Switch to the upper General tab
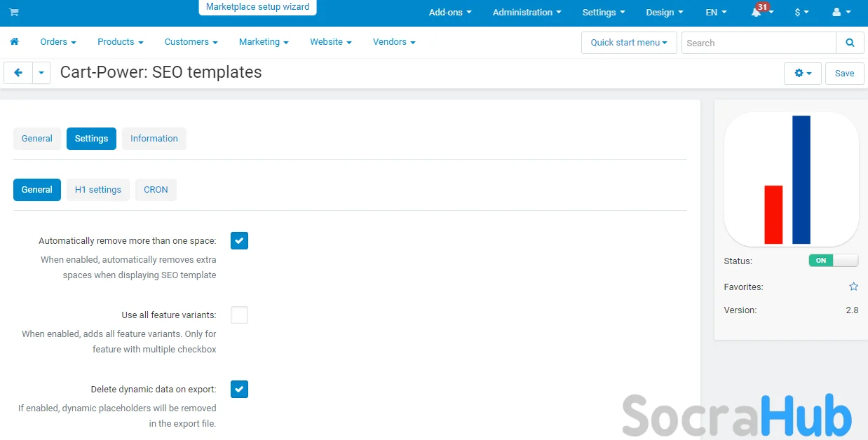 pos(37,139)
